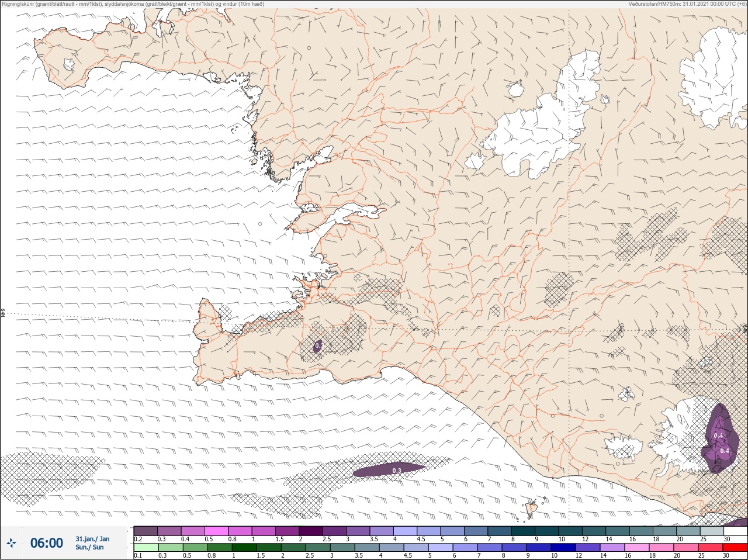Viewport: 748px width, 560px height.
Task: Click the date text '31.jan./ Jan'
Action: [92, 539]
